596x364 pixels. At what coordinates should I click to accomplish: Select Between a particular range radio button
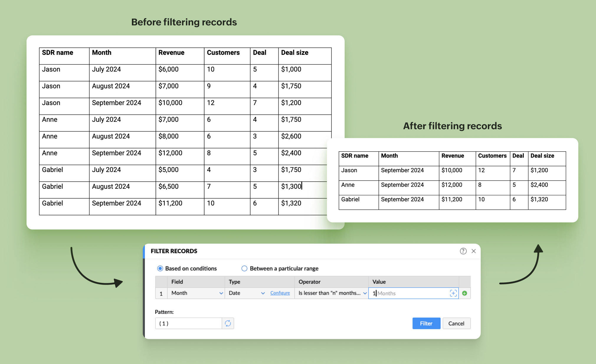pos(244,268)
